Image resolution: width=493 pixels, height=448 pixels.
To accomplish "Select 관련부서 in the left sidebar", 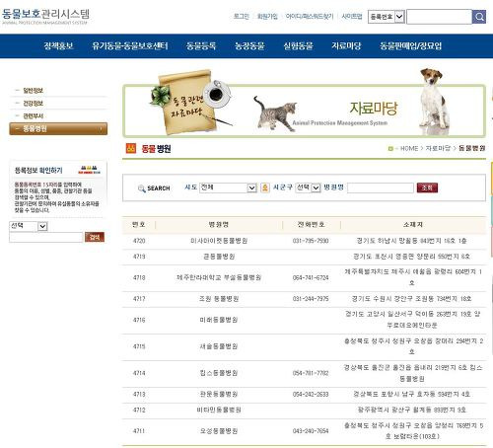I will tap(33, 116).
